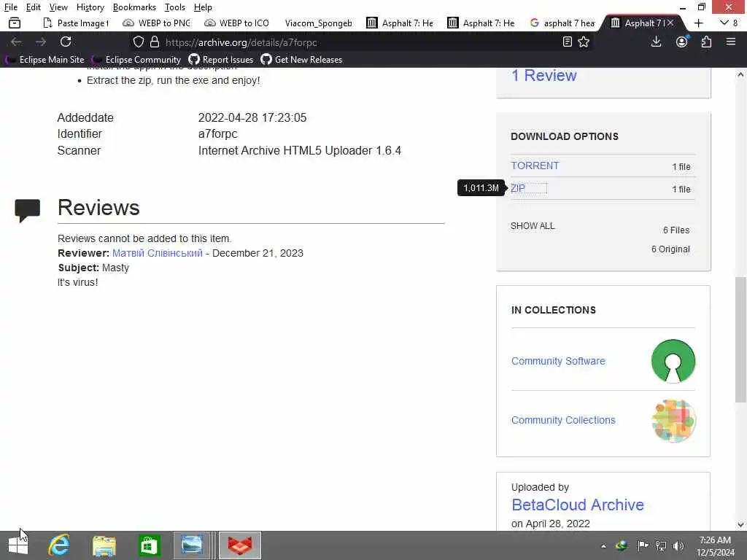Open Windows Store from taskbar
The image size is (747, 560).
(148, 545)
